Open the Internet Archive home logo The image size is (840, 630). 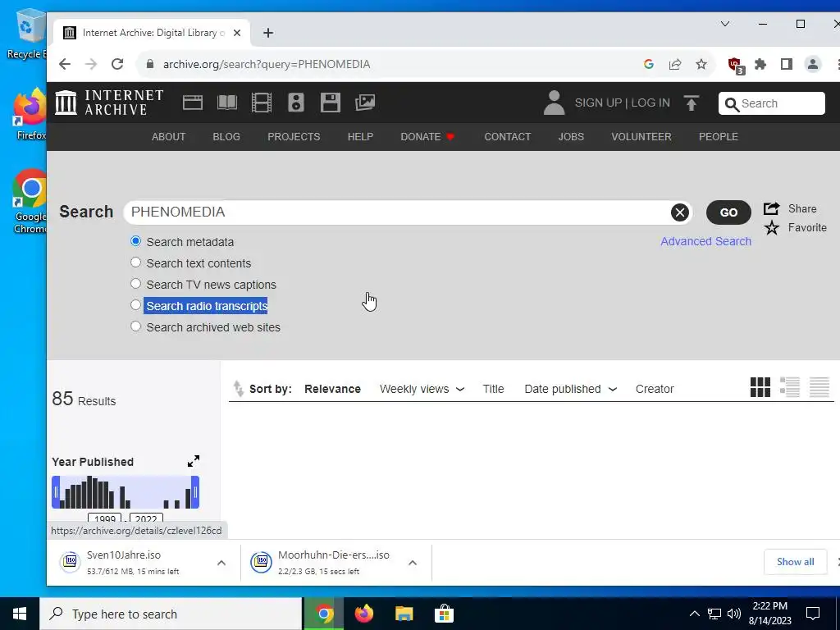(x=109, y=103)
